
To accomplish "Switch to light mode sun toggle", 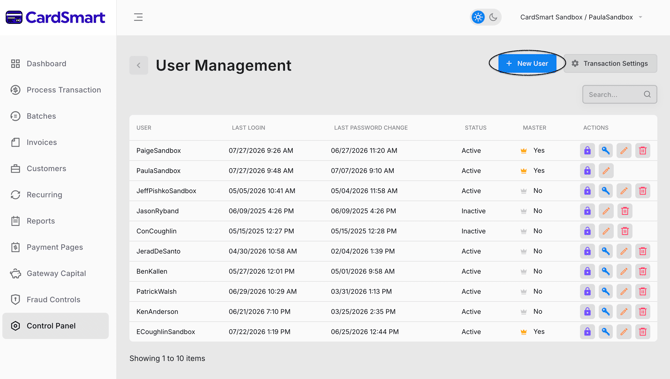I will tap(478, 17).
